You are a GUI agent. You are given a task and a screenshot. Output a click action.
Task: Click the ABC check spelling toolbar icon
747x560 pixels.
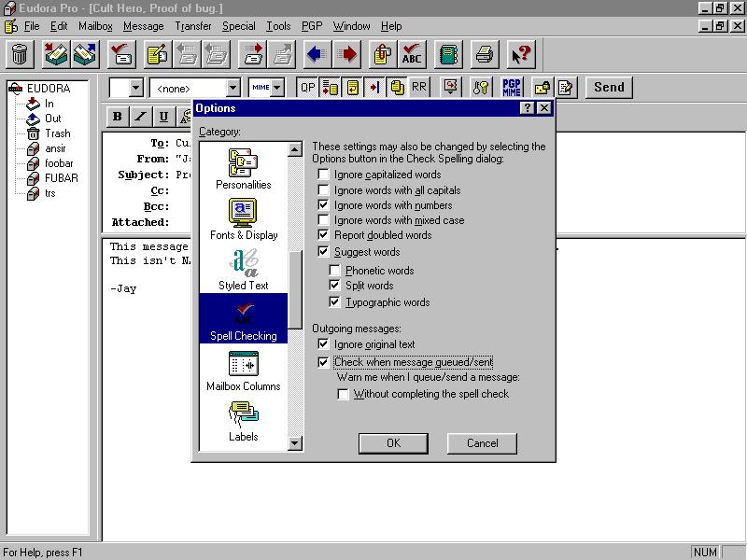coord(411,55)
